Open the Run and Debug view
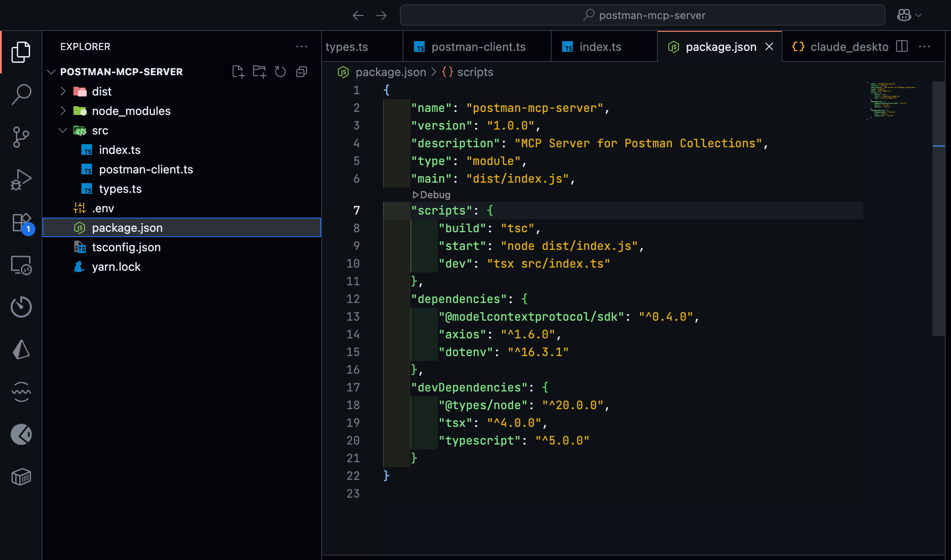951x560 pixels. coord(21,180)
